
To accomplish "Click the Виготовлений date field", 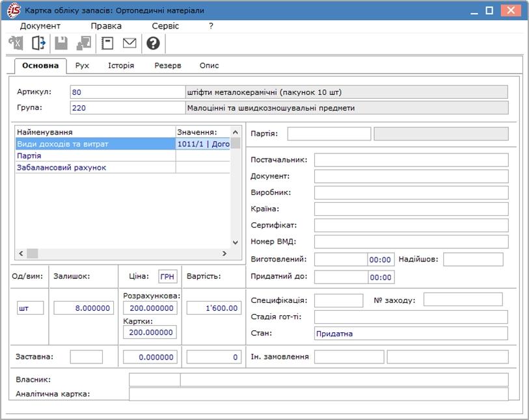I will 341,259.
